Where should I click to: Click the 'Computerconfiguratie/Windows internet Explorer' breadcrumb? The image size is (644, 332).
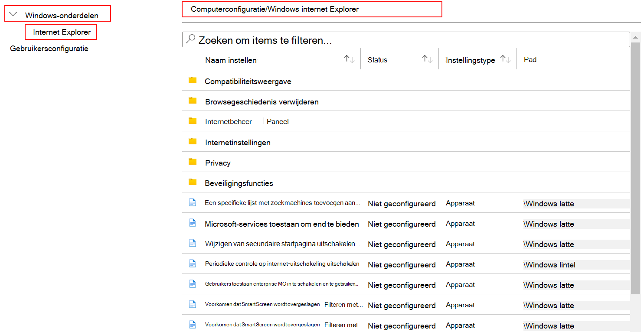click(275, 9)
